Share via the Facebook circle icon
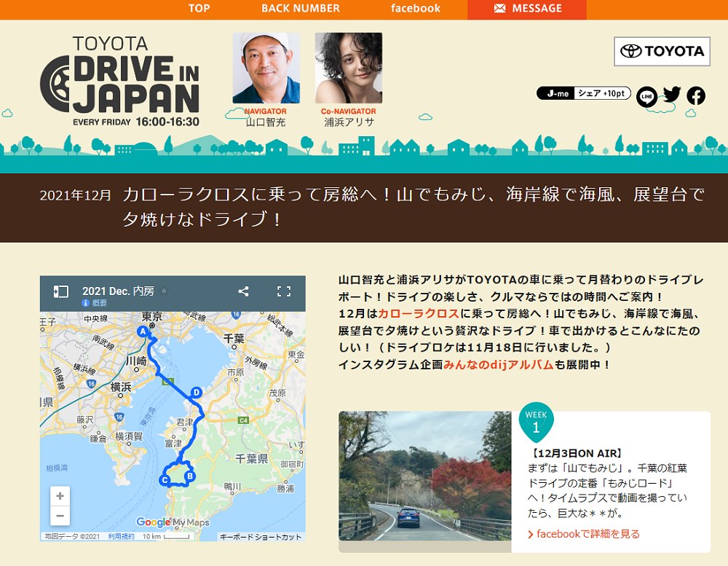Image resolution: width=728 pixels, height=566 pixels. tap(695, 95)
